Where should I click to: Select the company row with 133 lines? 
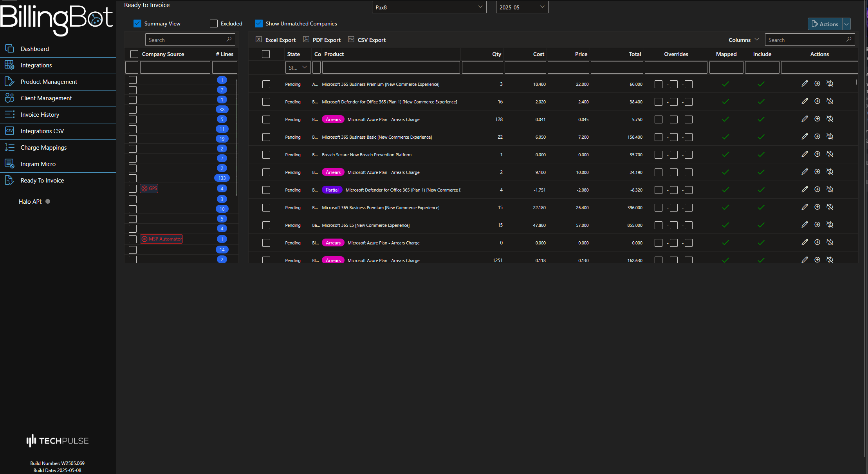pyautogui.click(x=133, y=178)
